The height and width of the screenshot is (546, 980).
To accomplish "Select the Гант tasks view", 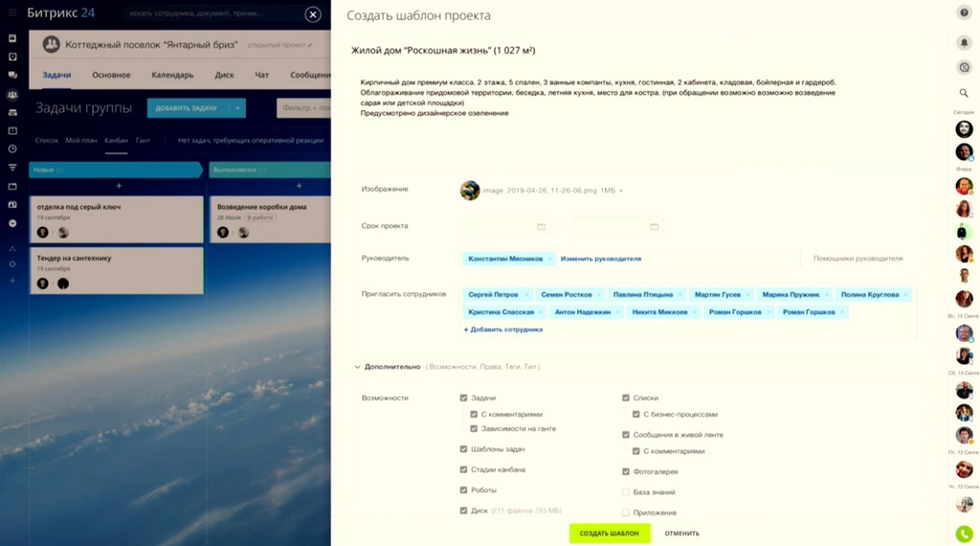I will 144,141.
